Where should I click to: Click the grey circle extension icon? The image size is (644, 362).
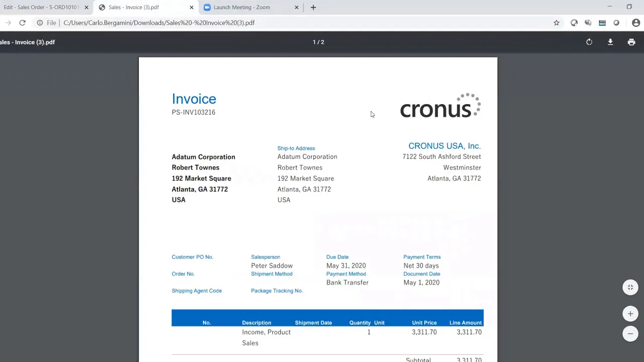point(616,23)
